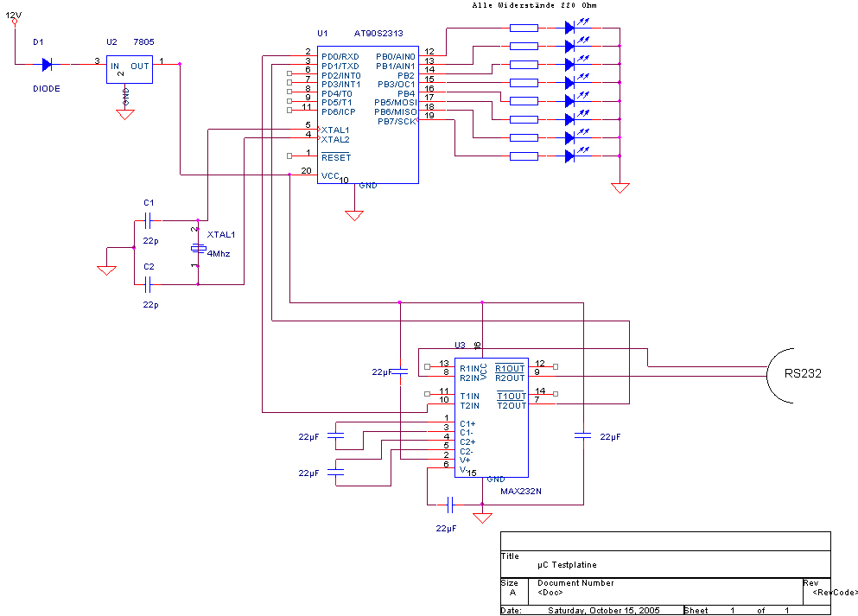Select the <RevCode> placeholder
This screenshot has width=858, height=616.
pos(836,593)
